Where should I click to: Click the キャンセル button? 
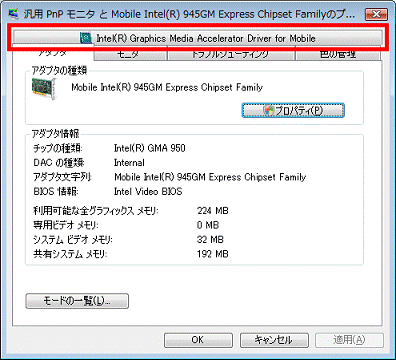(x=274, y=340)
